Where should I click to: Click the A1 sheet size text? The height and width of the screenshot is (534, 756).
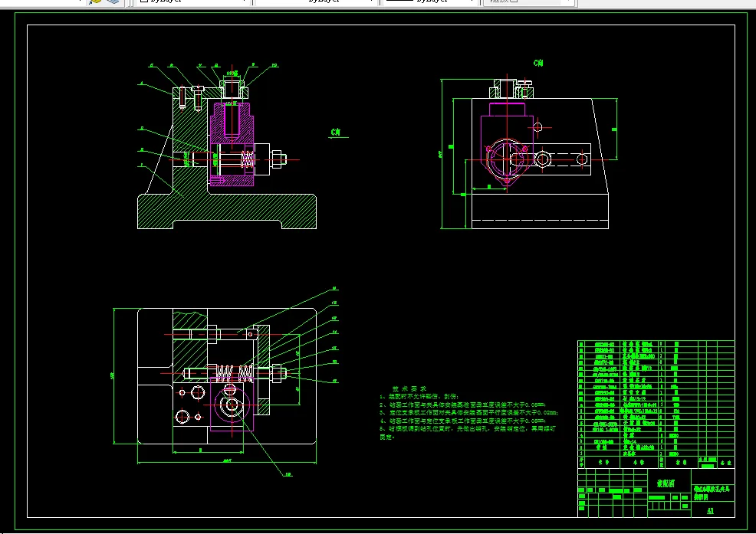(x=710, y=511)
